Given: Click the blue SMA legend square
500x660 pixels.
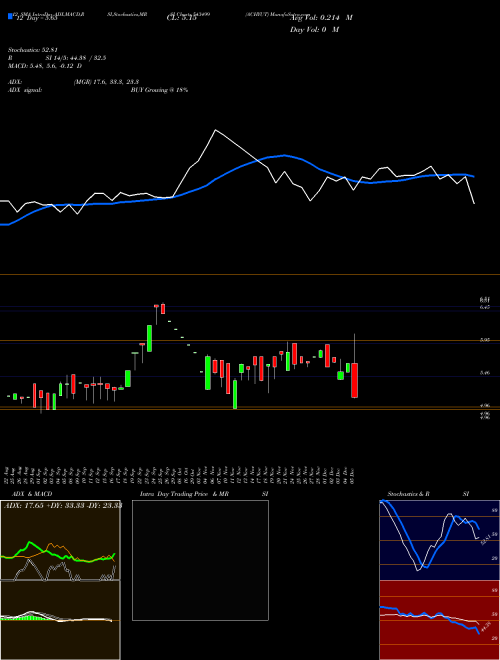Looking at the screenshot, I should pyautogui.click(x=10, y=17).
